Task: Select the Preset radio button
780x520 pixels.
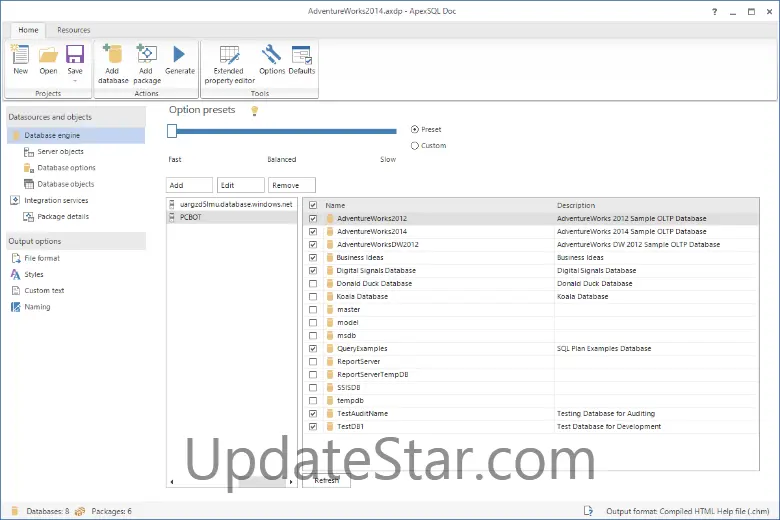Action: pyautogui.click(x=415, y=129)
